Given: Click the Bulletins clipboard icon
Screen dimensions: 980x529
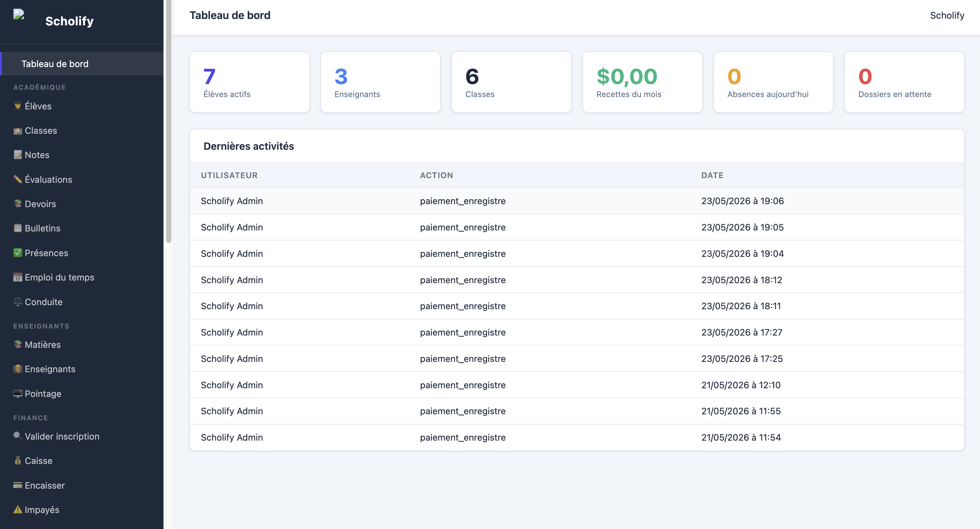Looking at the screenshot, I should (17, 228).
